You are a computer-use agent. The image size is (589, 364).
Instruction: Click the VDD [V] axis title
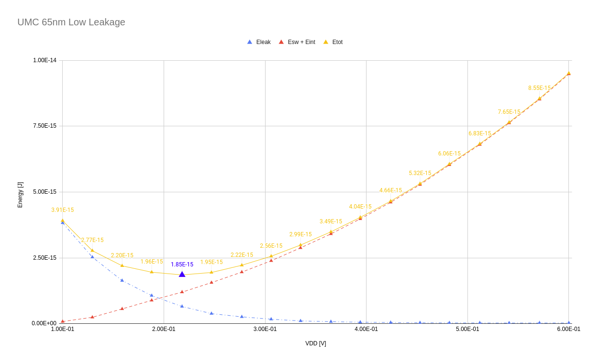coord(316,343)
